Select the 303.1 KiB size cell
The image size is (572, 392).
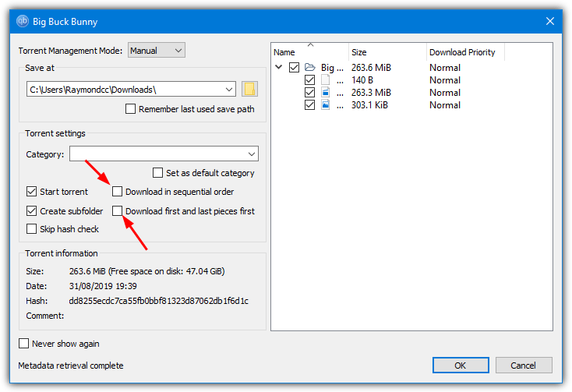[x=369, y=105]
